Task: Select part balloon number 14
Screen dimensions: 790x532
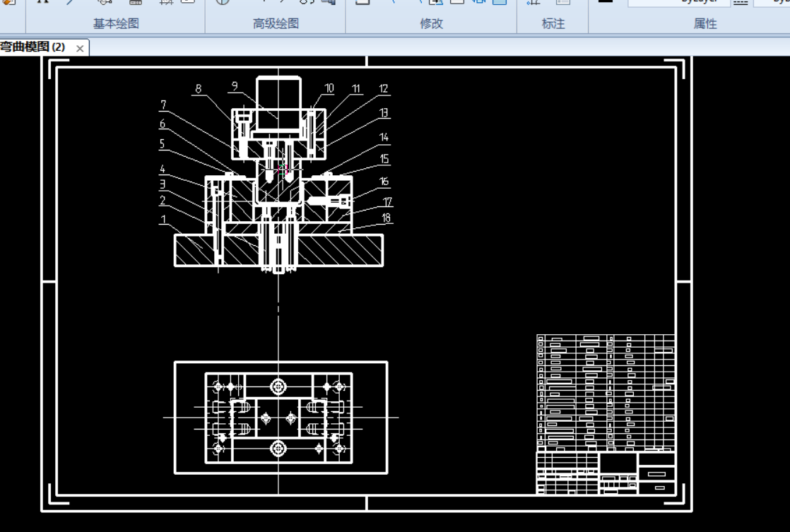Action: [x=384, y=137]
